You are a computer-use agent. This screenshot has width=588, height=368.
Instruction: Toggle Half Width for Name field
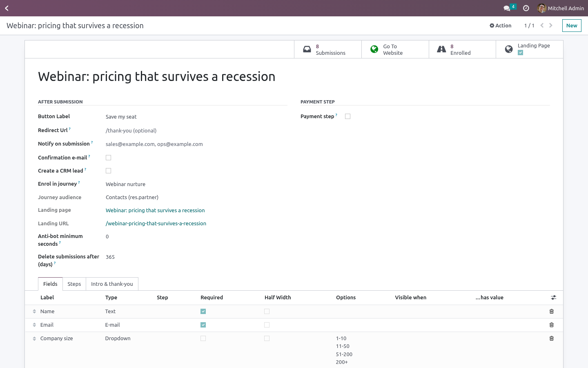267,312
